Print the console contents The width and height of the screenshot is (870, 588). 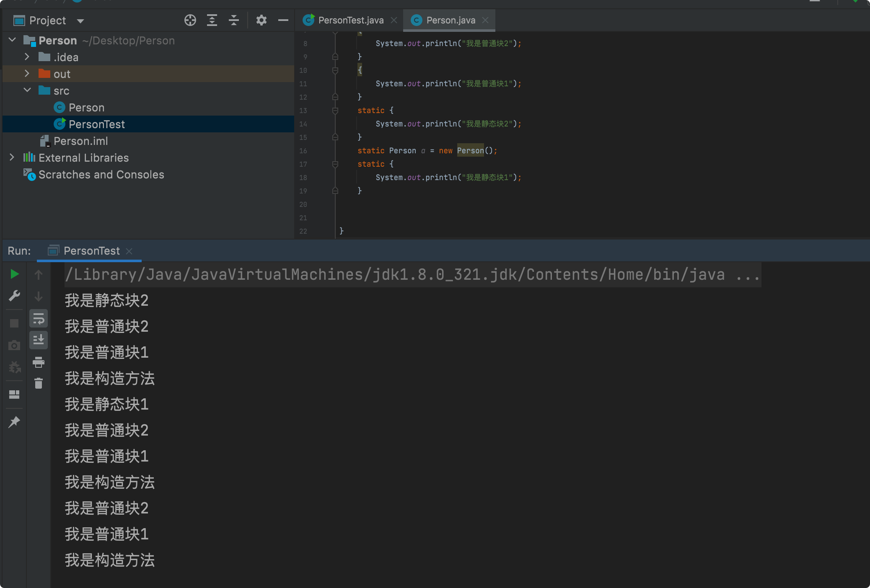39,363
